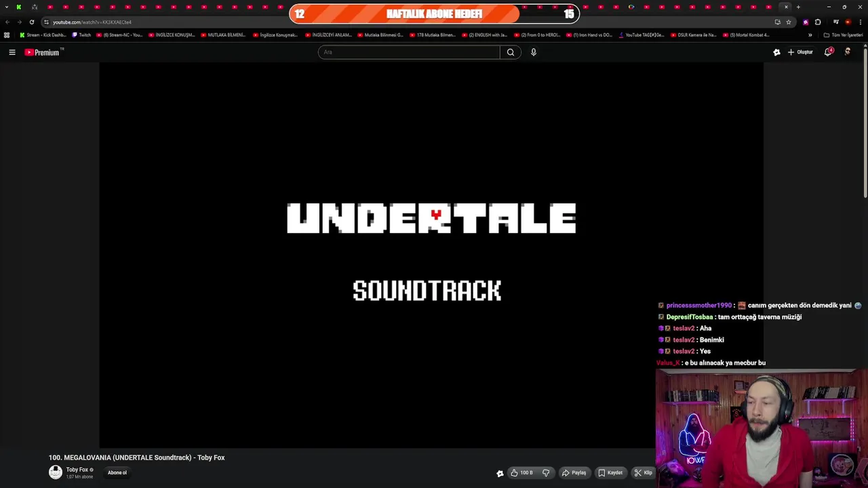Open the Twitch bookmark
Screen dimensions: 868x488
pos(81,35)
